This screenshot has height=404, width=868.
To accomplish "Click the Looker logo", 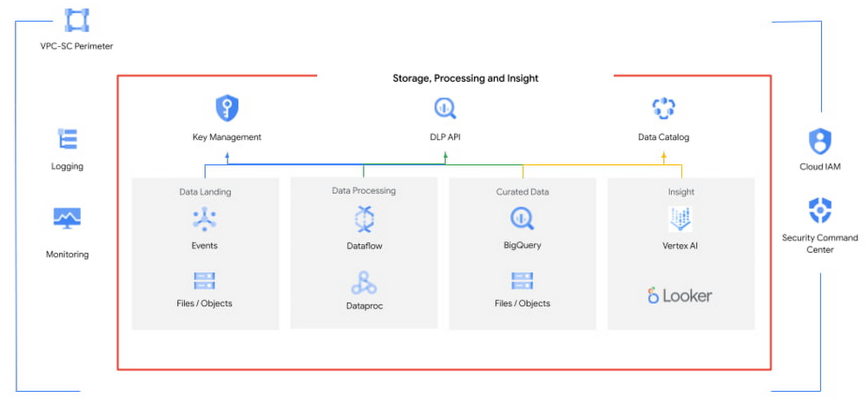I will coord(681,295).
